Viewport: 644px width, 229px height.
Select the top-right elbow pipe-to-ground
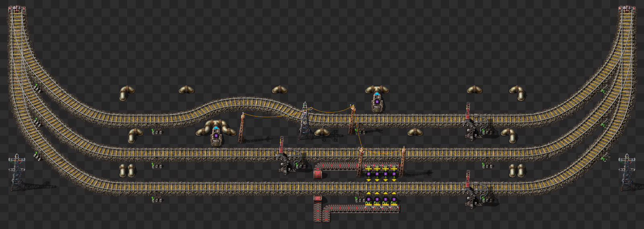point(517,93)
